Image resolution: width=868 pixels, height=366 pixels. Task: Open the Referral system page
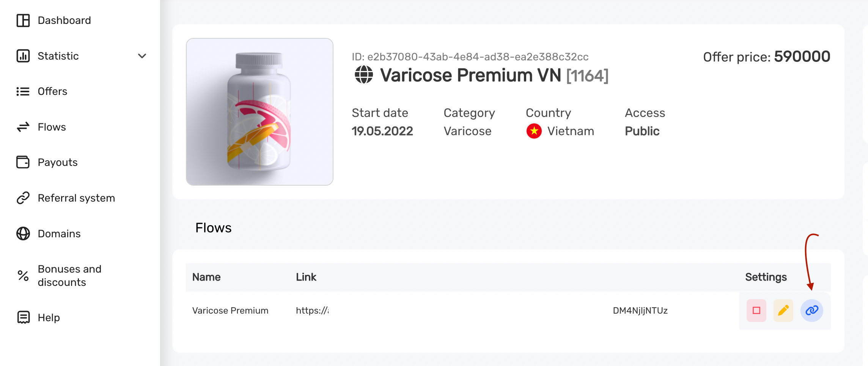click(76, 198)
